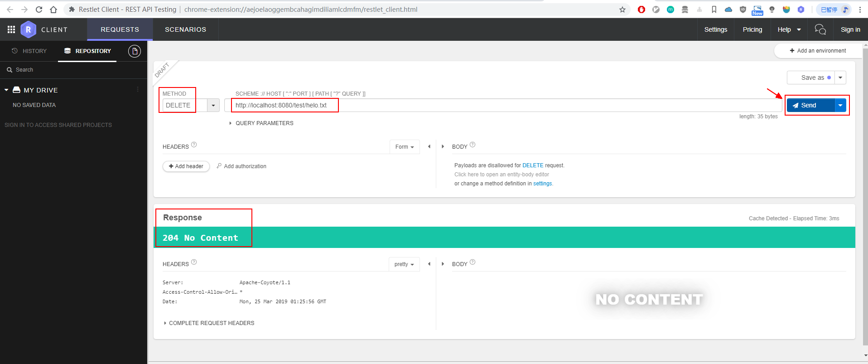The image size is (868, 364).
Task: Click the DELETE link in body message
Action: click(x=533, y=165)
